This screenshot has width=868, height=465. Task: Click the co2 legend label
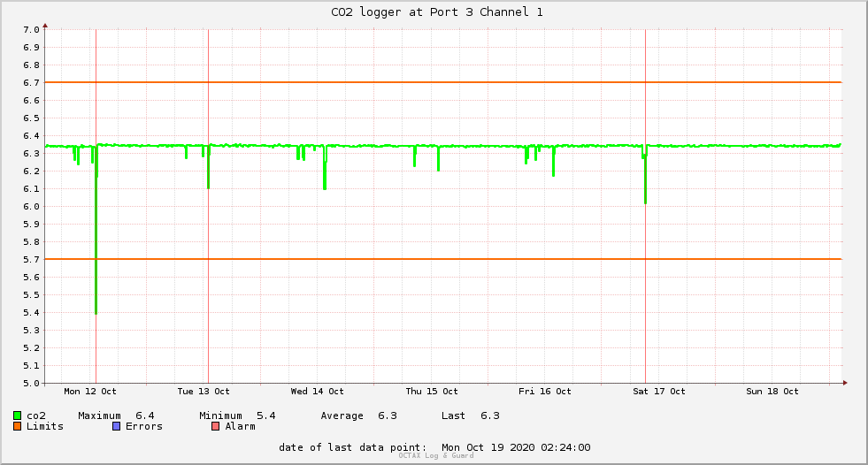(36, 415)
